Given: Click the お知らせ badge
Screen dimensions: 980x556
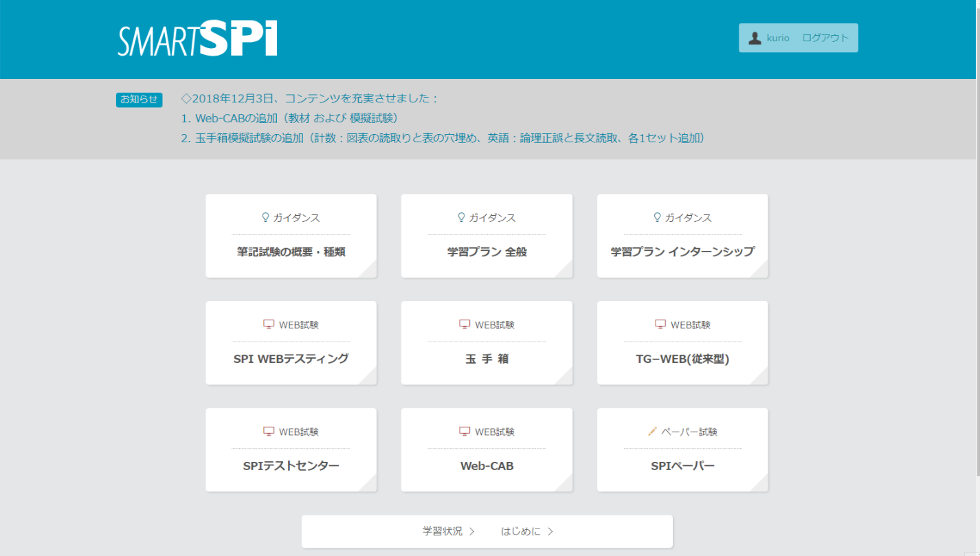Looking at the screenshot, I should click(x=139, y=99).
